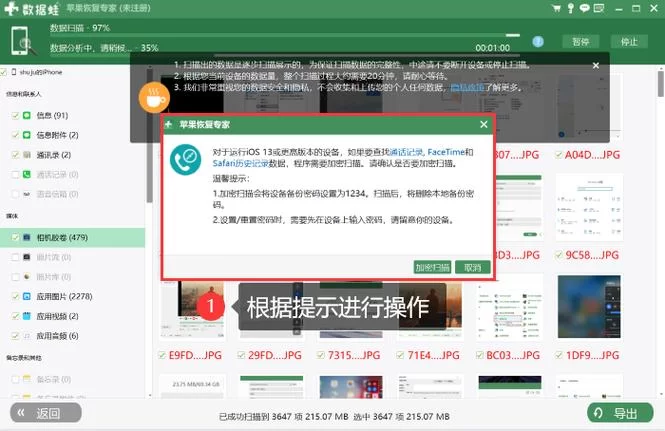The height and width of the screenshot is (431, 665).
Task: Click the 返回 back button
Action: coord(46,413)
